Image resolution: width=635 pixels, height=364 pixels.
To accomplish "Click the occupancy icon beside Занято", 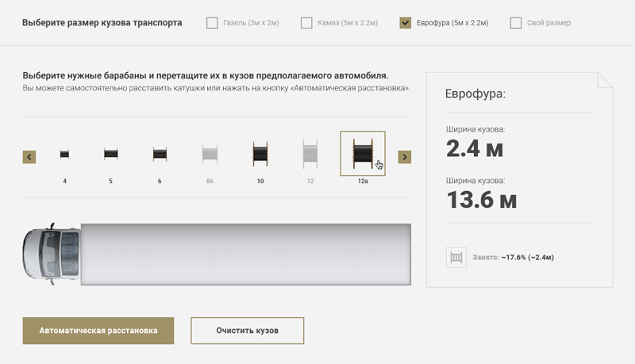I will point(456,258).
